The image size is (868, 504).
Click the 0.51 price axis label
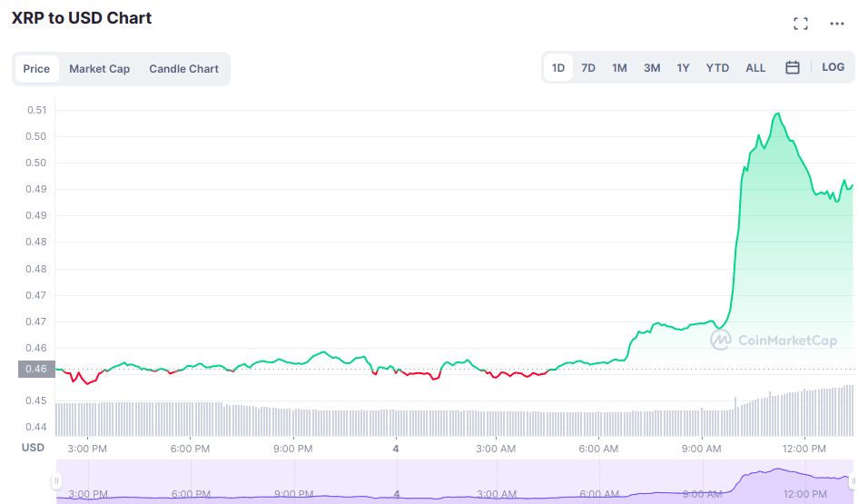point(36,110)
